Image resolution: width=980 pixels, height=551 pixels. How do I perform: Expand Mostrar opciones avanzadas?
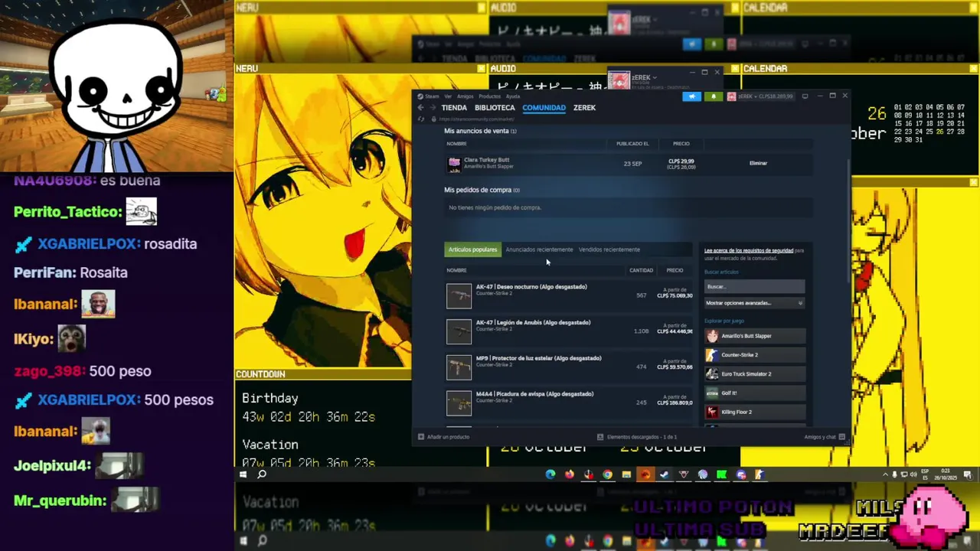pos(755,303)
